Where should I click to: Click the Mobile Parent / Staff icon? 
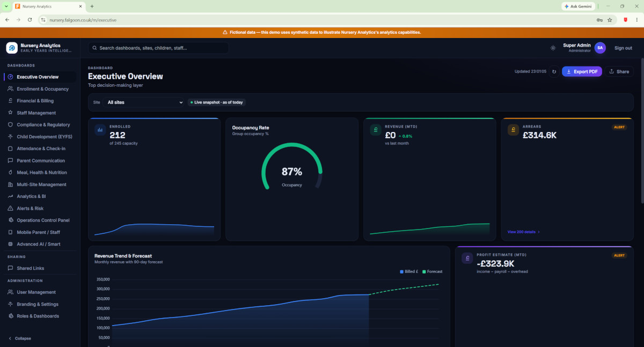[x=11, y=232]
